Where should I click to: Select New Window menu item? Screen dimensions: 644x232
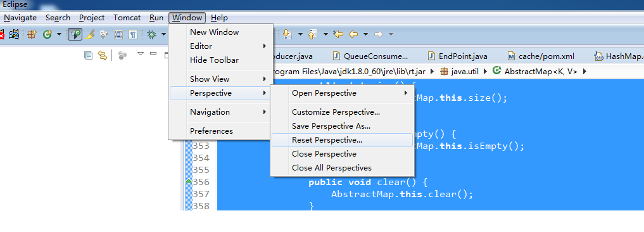point(220,32)
